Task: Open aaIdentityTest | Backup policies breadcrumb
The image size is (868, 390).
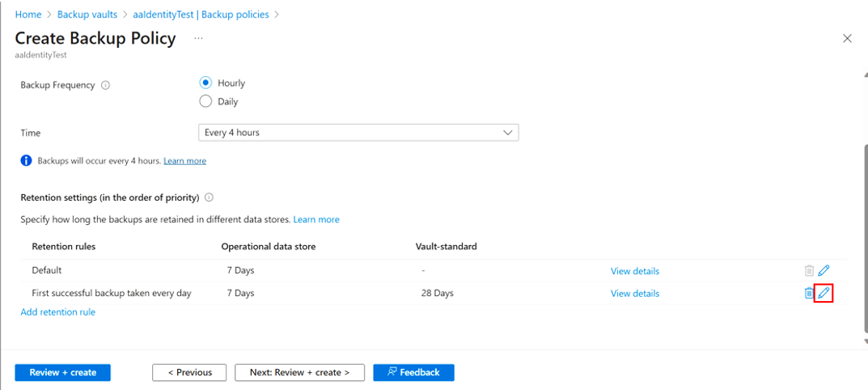Action: pyautogui.click(x=201, y=15)
